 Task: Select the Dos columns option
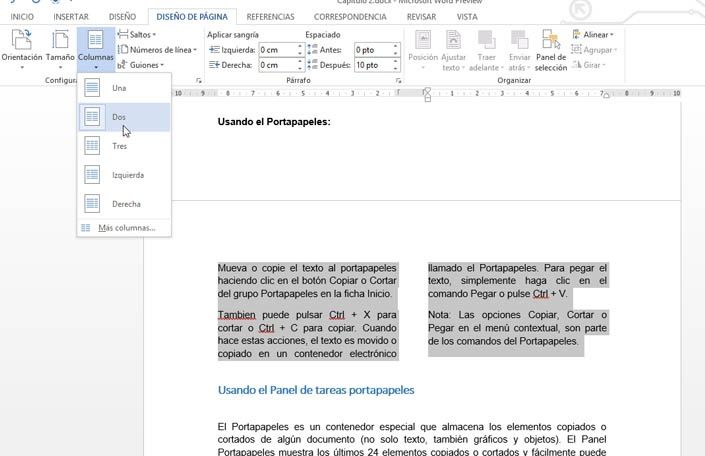pyautogui.click(x=120, y=117)
